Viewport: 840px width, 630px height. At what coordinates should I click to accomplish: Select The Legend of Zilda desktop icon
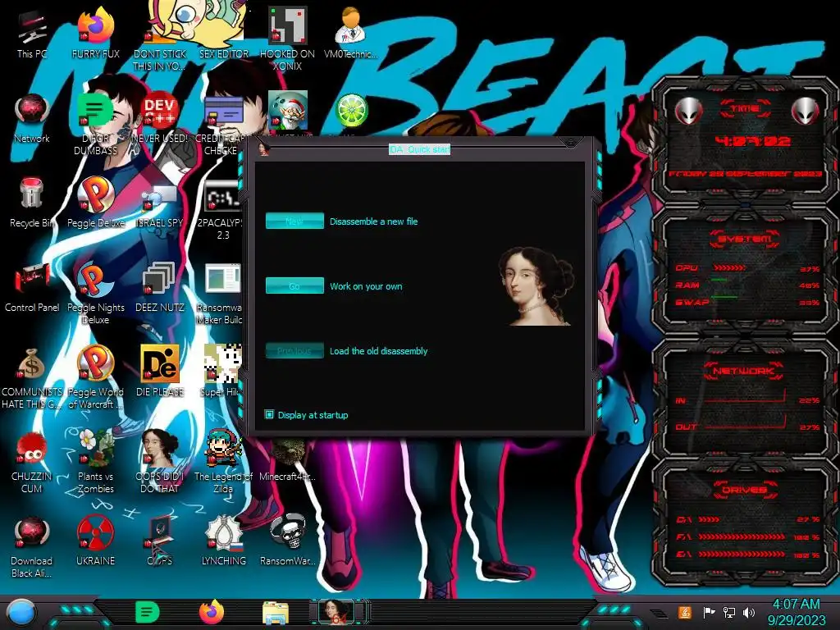pyautogui.click(x=223, y=461)
